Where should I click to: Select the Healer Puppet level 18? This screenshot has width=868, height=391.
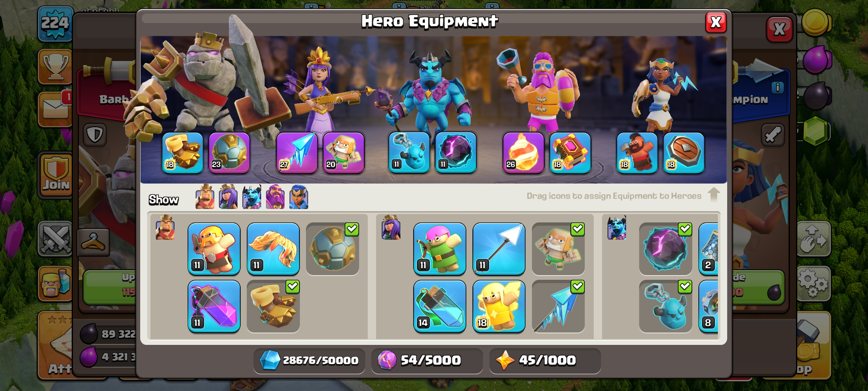(499, 306)
